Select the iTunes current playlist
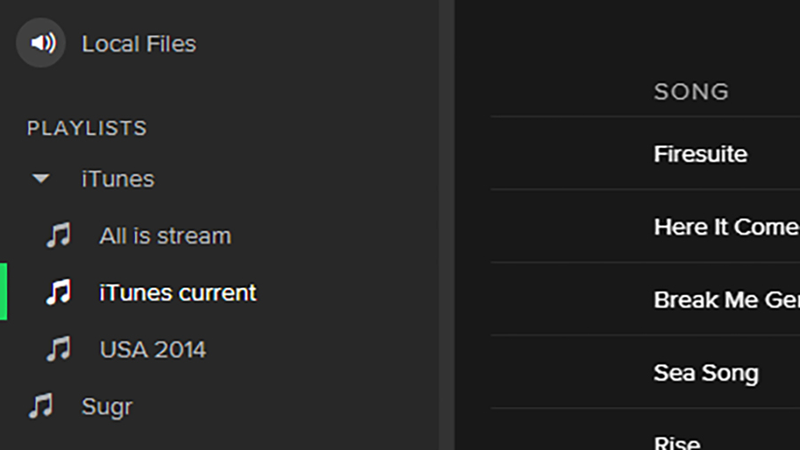Image resolution: width=800 pixels, height=450 pixels. (x=178, y=293)
